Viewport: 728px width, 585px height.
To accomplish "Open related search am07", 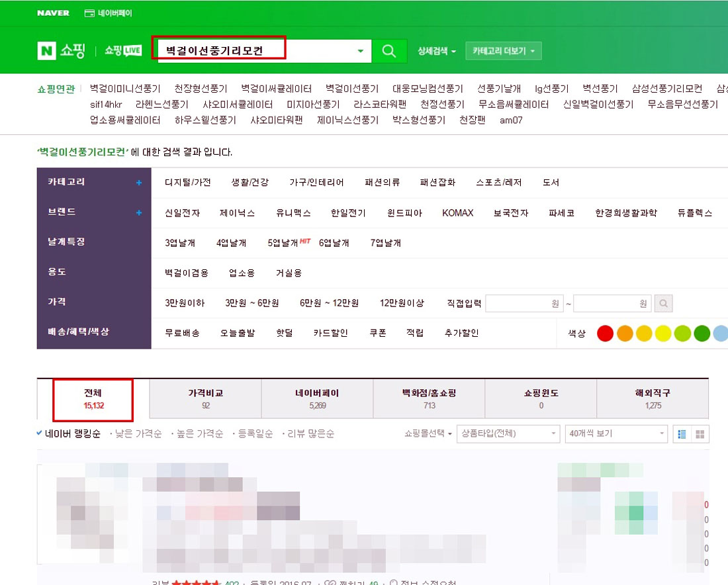I will coord(511,120).
